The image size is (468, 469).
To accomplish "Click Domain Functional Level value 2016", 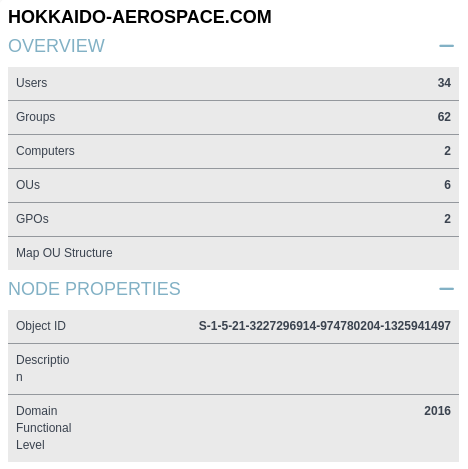I will coord(437,411).
